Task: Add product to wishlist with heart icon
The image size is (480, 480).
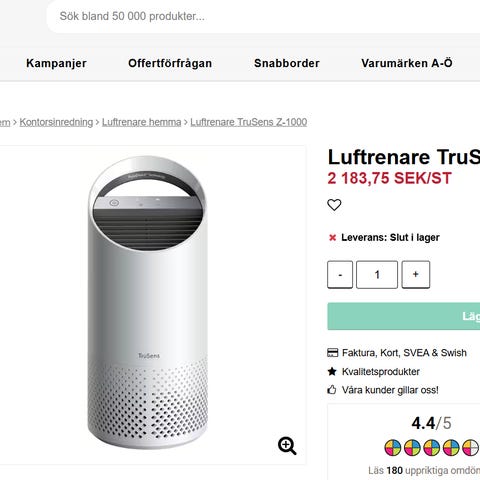Action: coord(334,205)
